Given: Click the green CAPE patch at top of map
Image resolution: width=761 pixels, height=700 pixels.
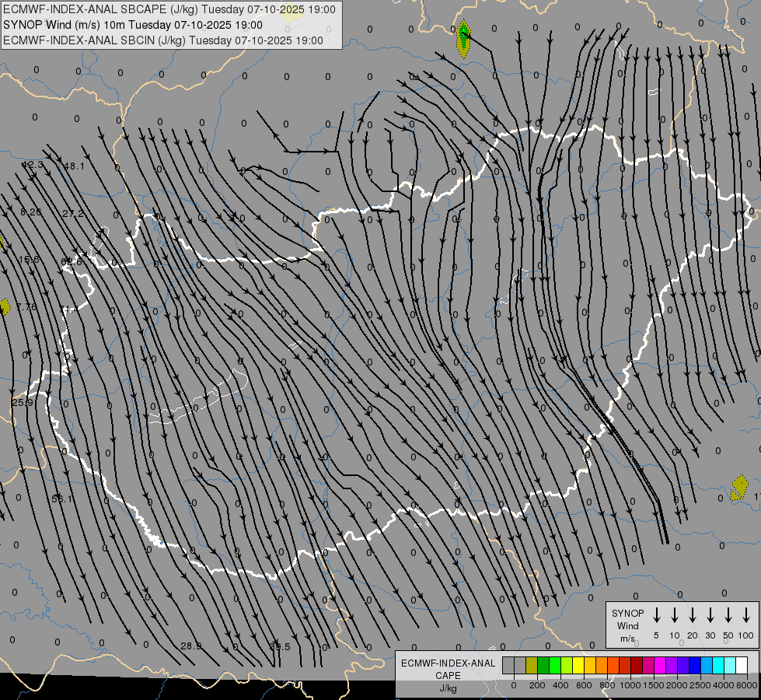Looking at the screenshot, I should point(463,37).
